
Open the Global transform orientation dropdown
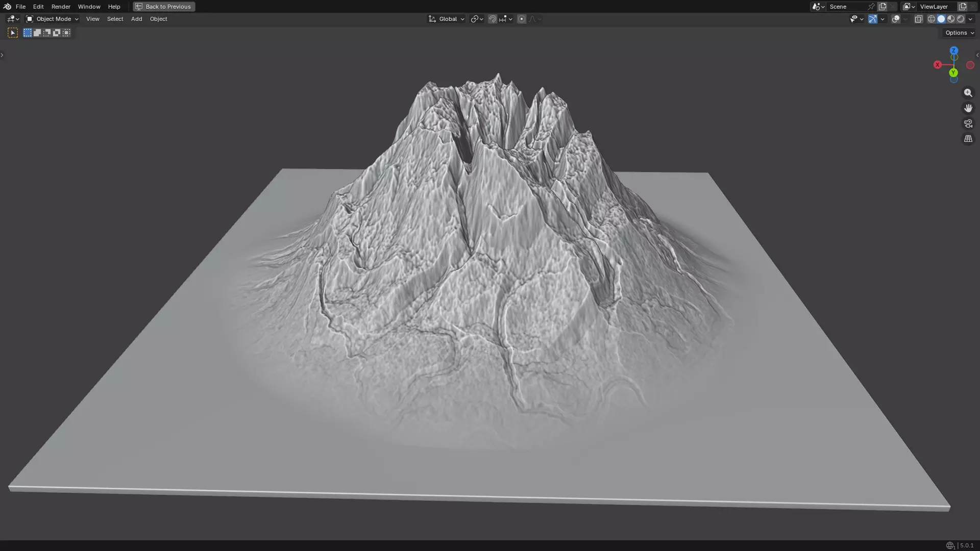point(447,19)
